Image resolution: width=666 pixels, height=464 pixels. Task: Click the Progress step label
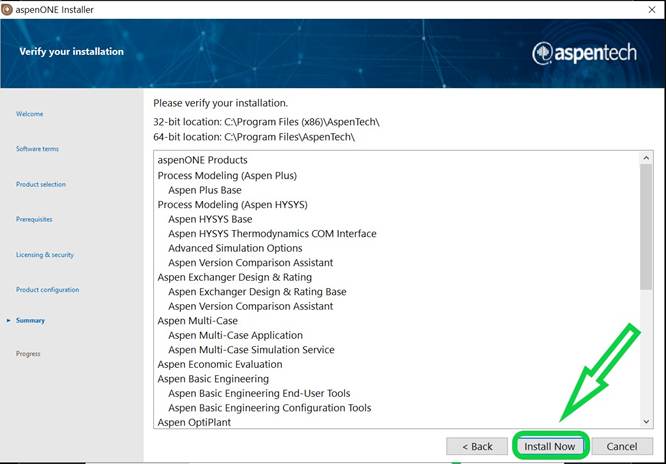[28, 354]
